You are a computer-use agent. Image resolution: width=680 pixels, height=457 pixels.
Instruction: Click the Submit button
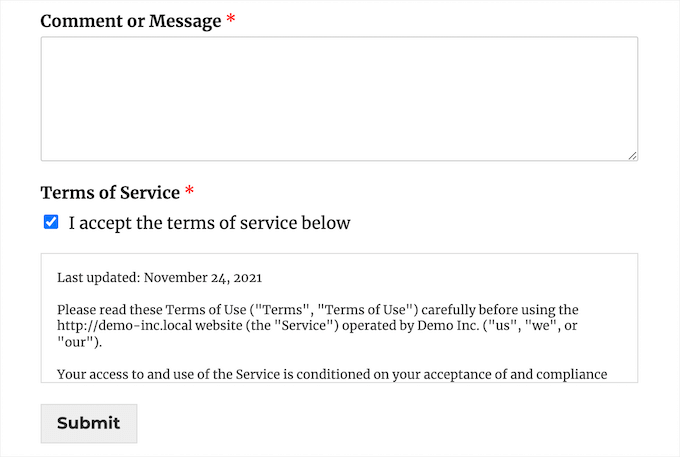(89, 424)
